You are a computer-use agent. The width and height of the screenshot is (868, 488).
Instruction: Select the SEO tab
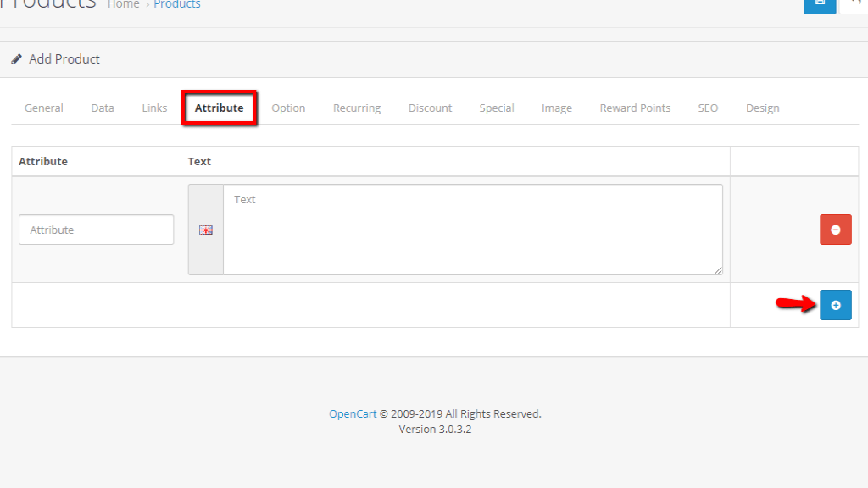[708, 108]
